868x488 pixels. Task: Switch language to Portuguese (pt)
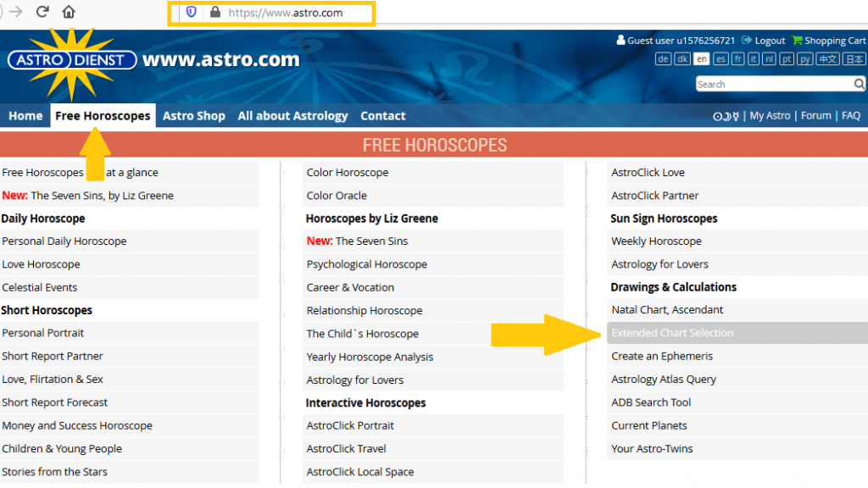787,58
